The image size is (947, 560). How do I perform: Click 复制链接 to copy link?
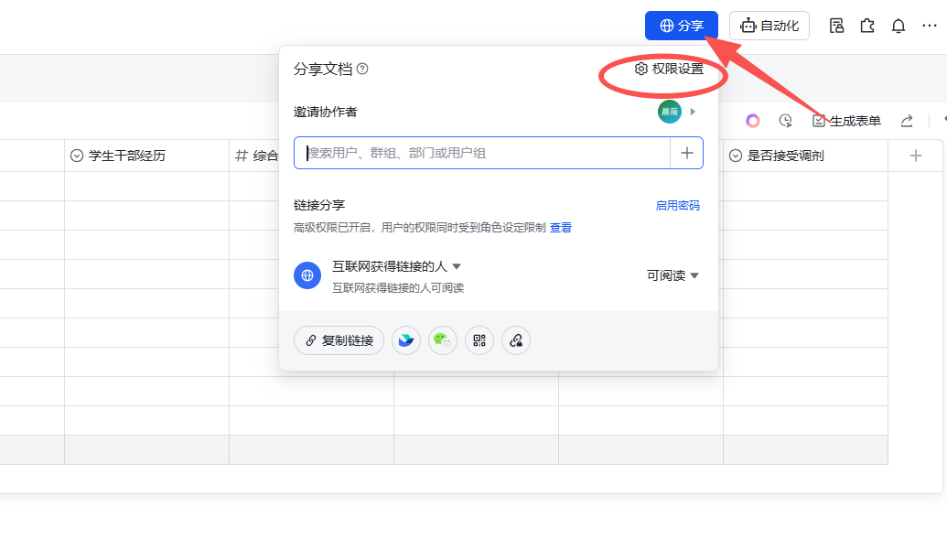click(x=339, y=340)
